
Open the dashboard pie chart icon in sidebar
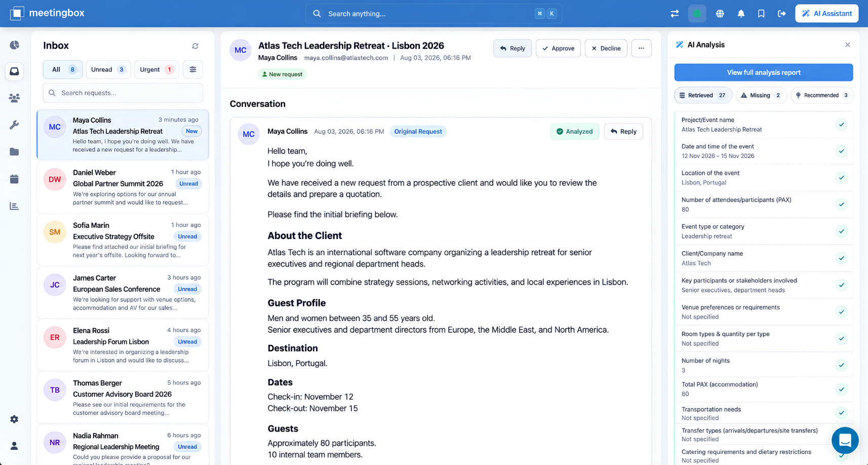(x=14, y=45)
